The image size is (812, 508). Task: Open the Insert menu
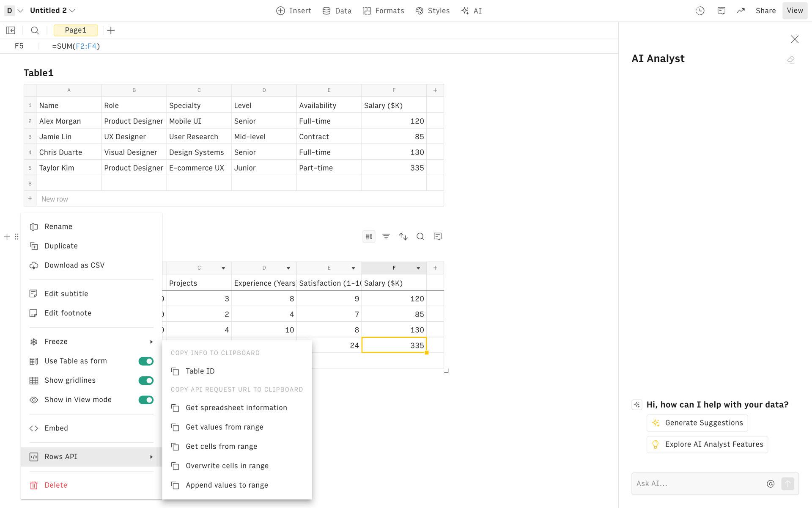[x=294, y=11]
